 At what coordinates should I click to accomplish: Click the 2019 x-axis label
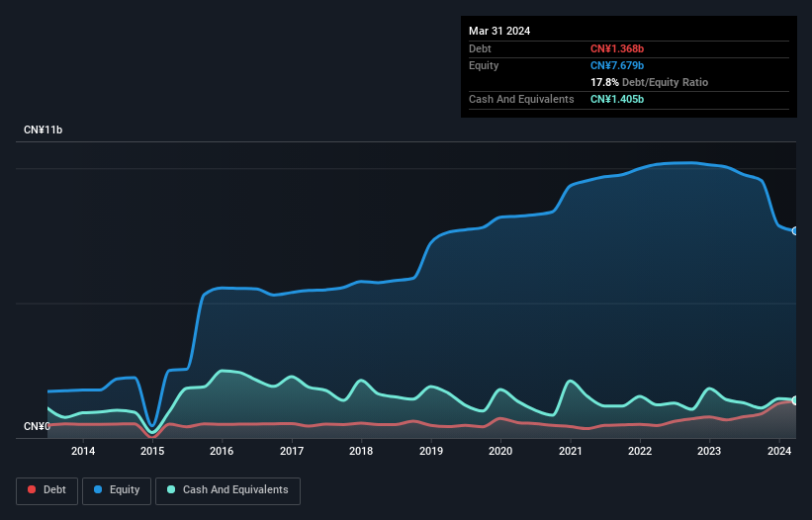click(431, 451)
